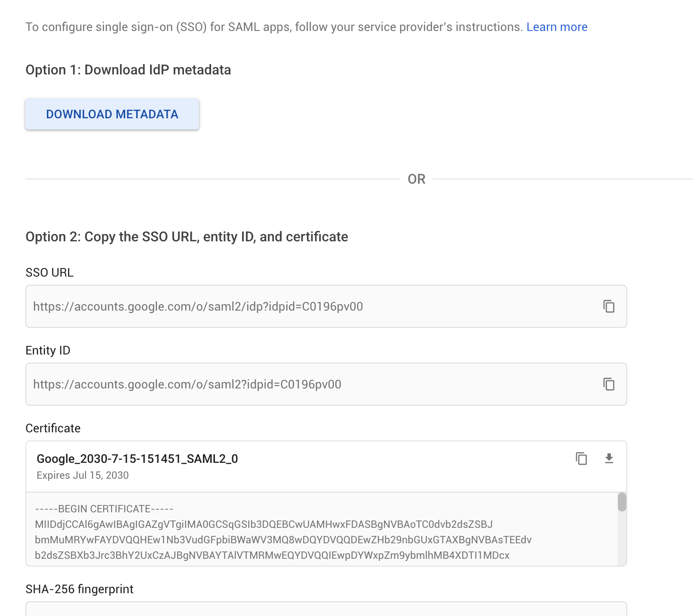Click the Option 2 copy SSO URL heading
Image resolution: width=693 pixels, height=616 pixels.
click(x=187, y=237)
